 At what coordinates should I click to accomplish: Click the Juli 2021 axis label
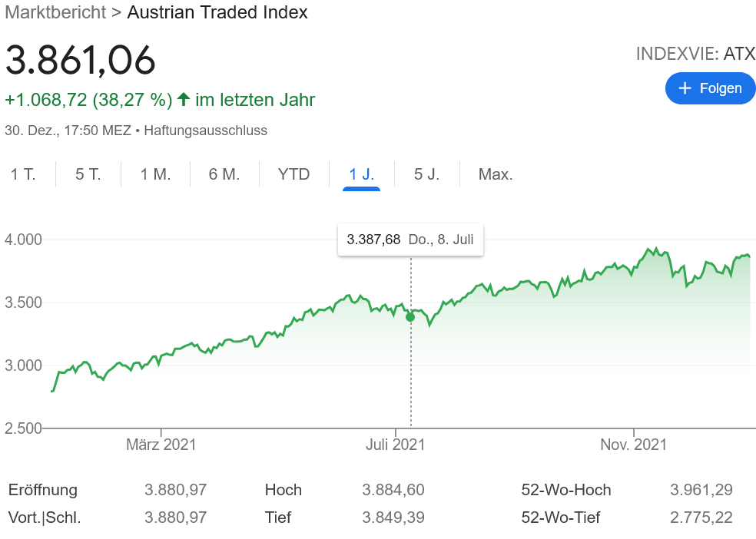click(396, 445)
